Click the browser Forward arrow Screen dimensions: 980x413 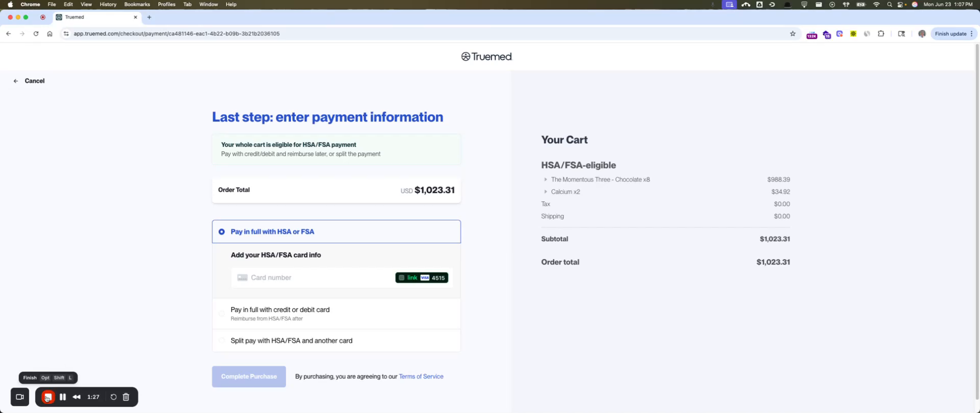click(x=22, y=34)
